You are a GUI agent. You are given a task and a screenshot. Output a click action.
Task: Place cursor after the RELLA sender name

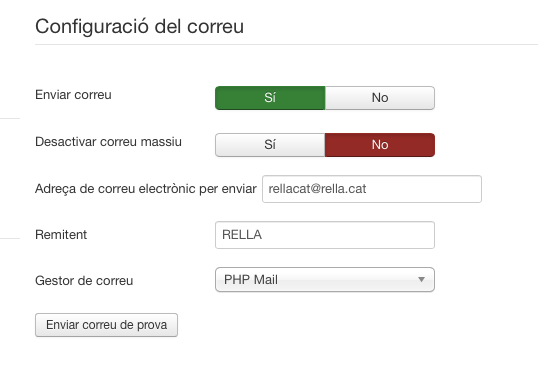click(x=262, y=235)
